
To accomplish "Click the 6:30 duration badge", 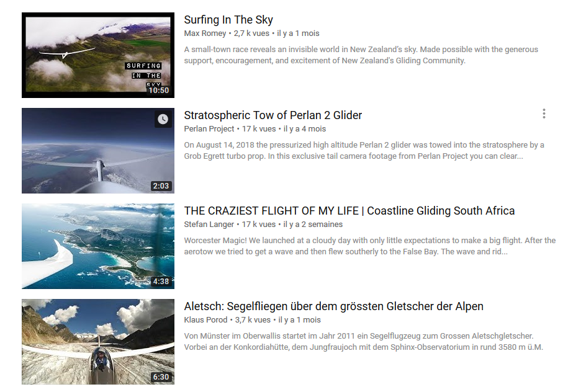I will point(161,377).
